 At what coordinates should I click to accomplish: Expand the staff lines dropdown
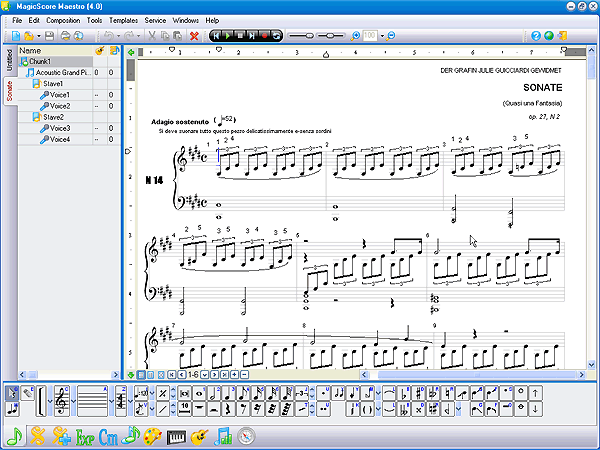pyautogui.click(x=111, y=401)
